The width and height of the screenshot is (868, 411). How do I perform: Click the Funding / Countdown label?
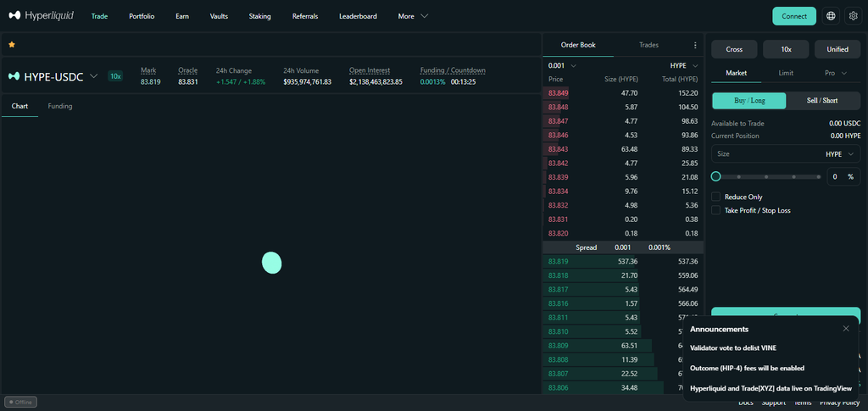point(453,71)
